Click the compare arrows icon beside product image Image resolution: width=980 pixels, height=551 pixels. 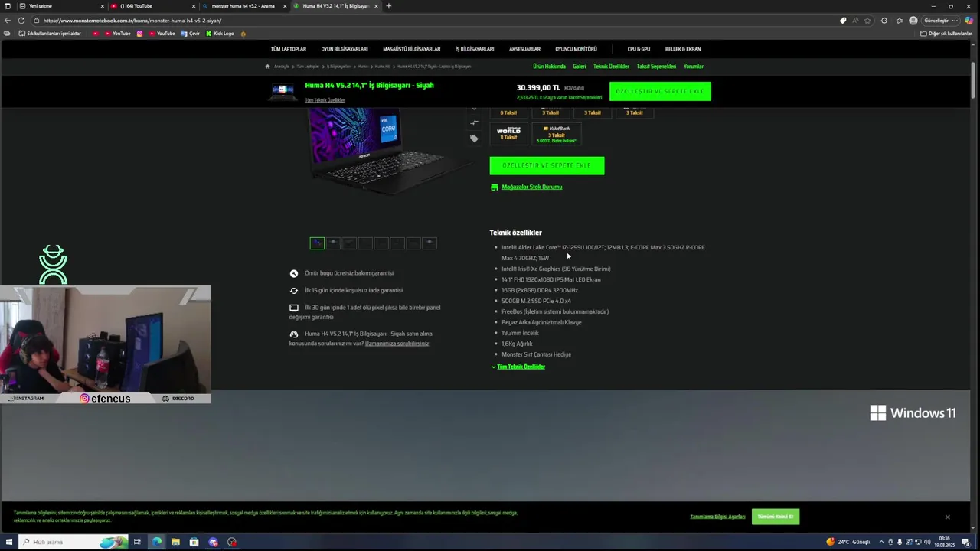point(474,122)
